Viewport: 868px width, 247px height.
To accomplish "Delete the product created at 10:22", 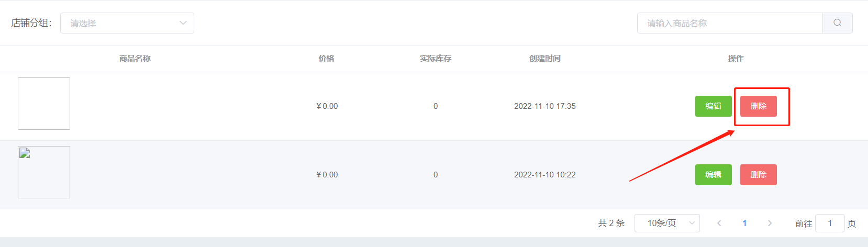I will [x=758, y=175].
